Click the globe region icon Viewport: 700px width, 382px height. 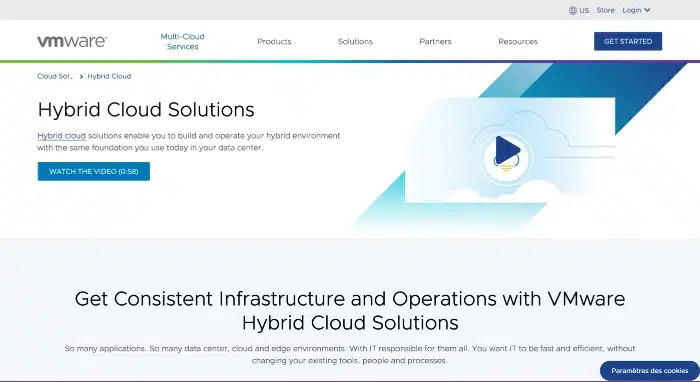(573, 10)
